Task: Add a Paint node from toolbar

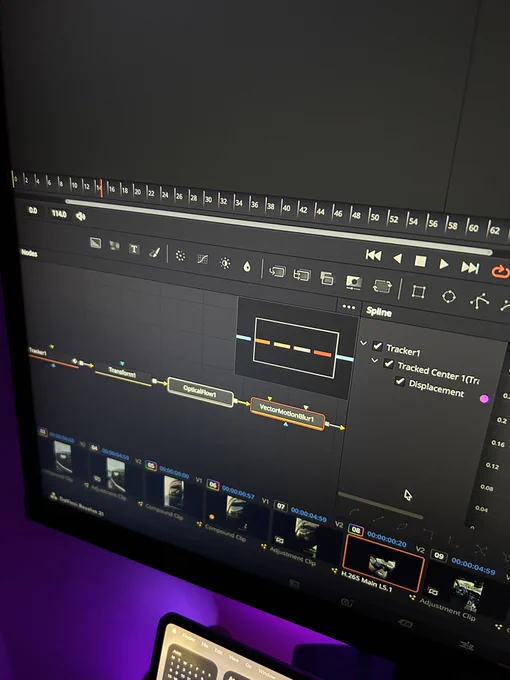Action: 155,252
